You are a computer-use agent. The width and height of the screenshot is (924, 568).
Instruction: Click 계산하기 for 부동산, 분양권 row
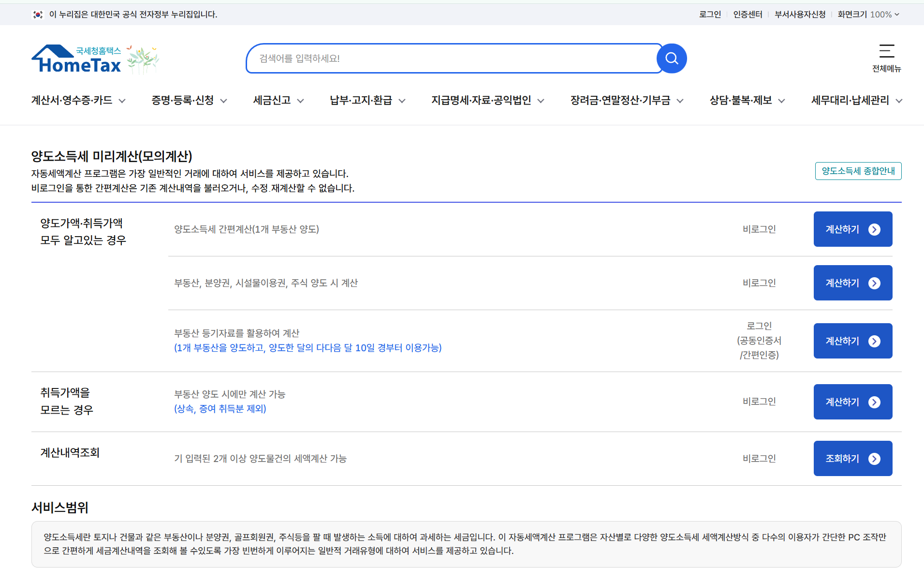pyautogui.click(x=853, y=283)
